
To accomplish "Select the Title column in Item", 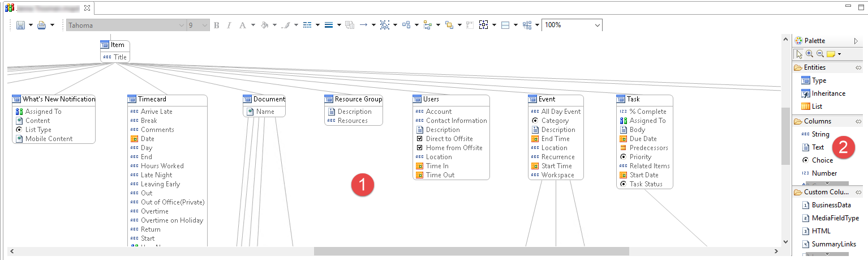I will [115, 57].
